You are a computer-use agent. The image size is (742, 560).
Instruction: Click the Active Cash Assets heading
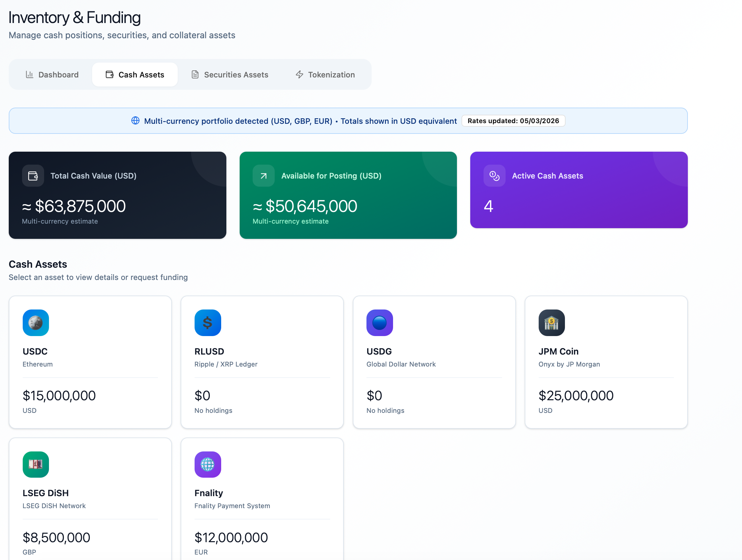point(548,176)
